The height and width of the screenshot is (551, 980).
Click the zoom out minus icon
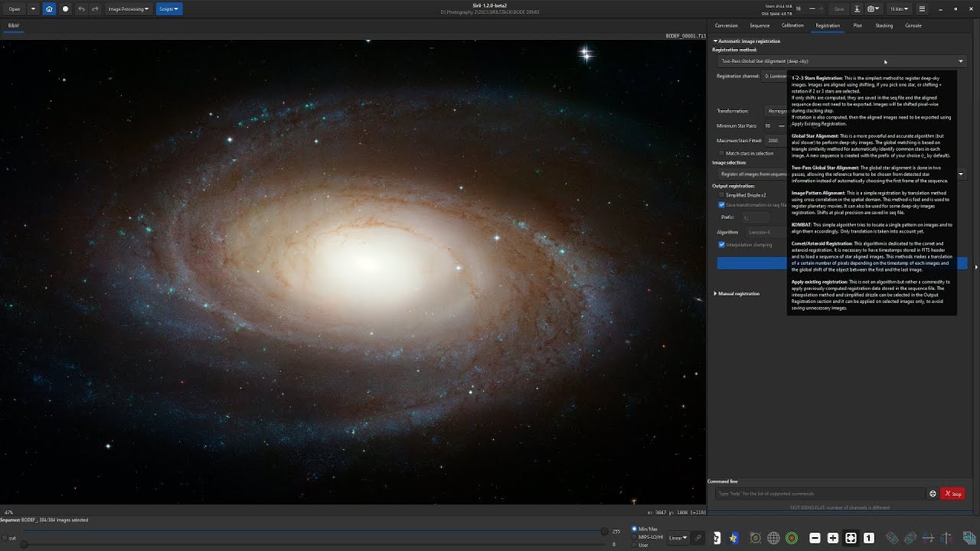pyautogui.click(x=815, y=538)
